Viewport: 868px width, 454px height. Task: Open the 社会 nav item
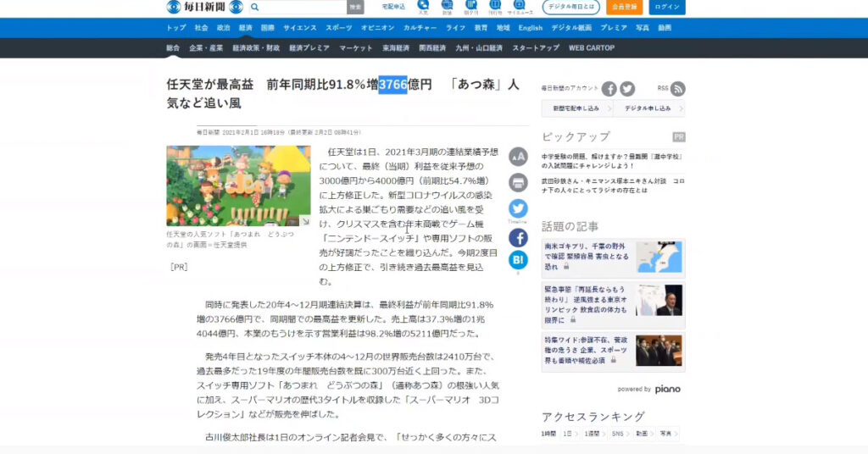click(201, 28)
